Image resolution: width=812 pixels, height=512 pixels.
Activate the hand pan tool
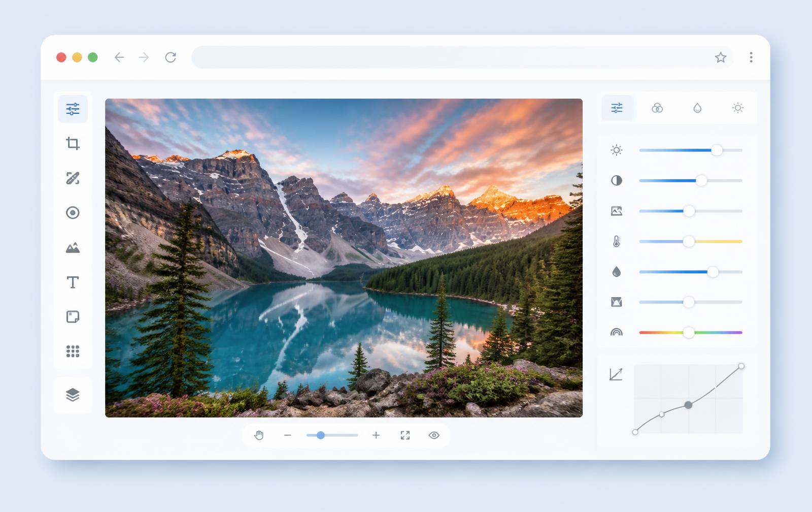[259, 435]
